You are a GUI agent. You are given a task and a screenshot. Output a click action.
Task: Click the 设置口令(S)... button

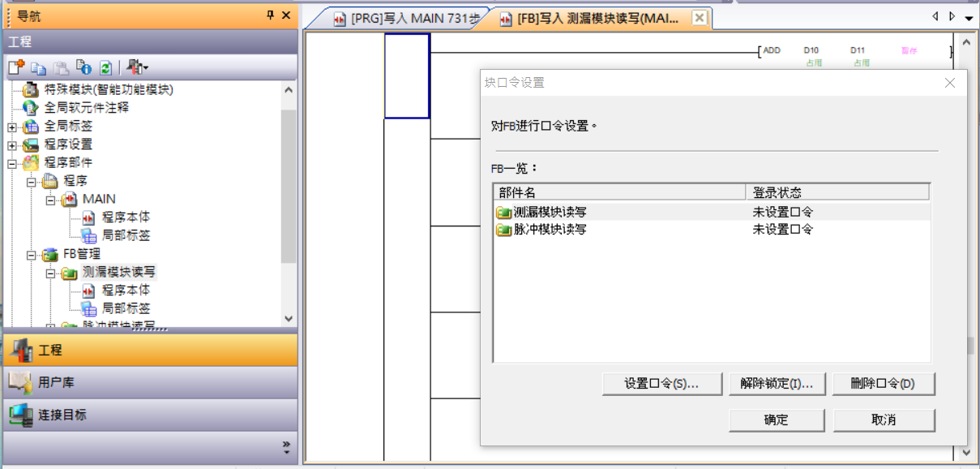[x=661, y=384]
